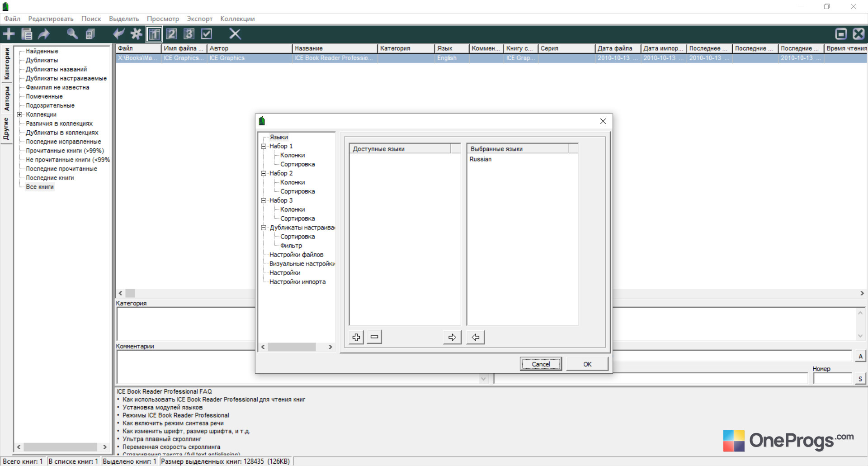Click the document paste icon in toolbar
868x466 pixels.
(x=27, y=34)
